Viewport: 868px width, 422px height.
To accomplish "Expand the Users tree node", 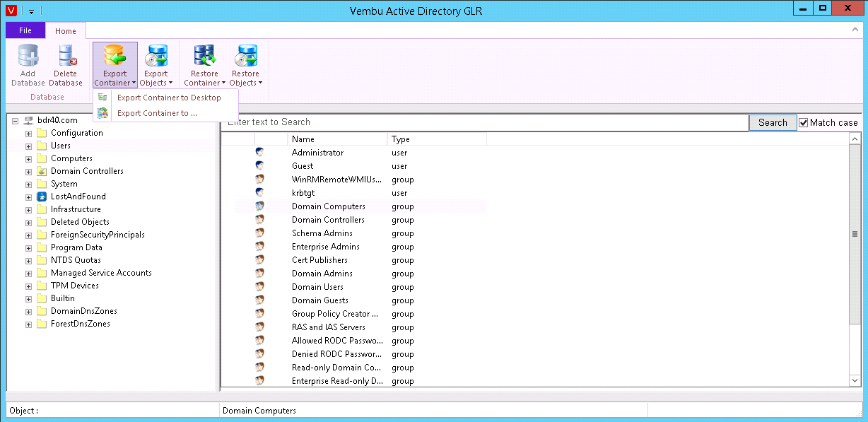I will [28, 146].
